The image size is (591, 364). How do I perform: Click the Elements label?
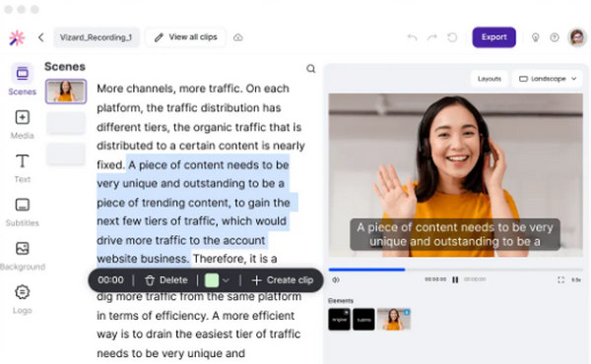(x=341, y=300)
